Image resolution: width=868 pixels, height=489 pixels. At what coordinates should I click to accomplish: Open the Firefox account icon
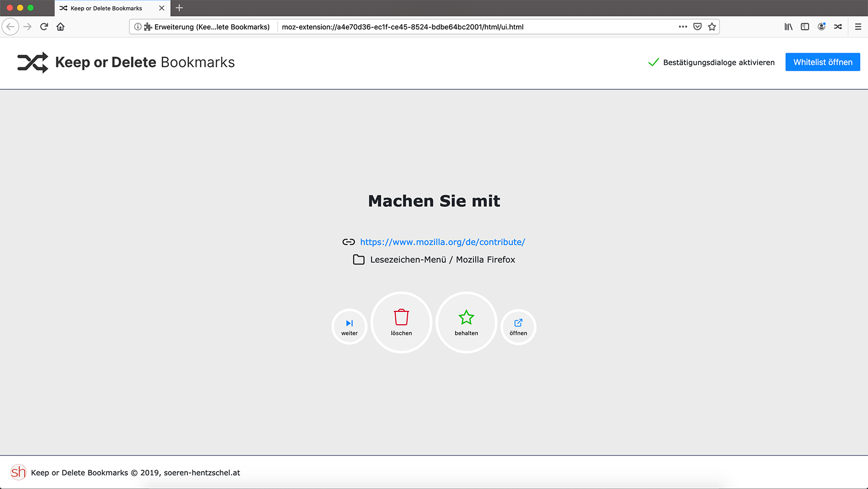click(x=822, y=26)
